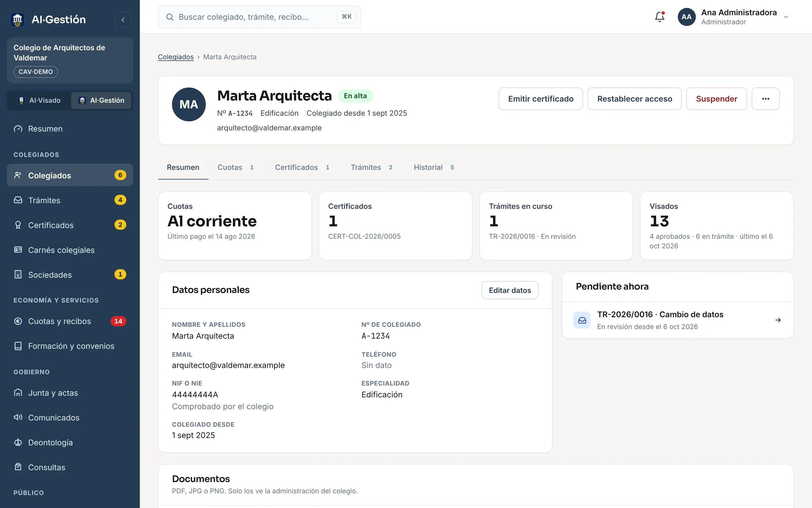Open the three-dots more actions menu
This screenshot has height=508, width=812.
(765, 99)
